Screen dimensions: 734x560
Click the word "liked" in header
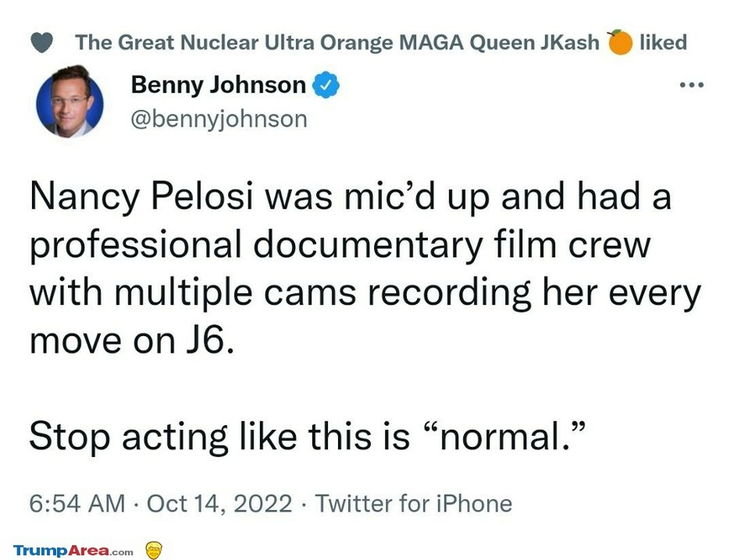(663, 42)
